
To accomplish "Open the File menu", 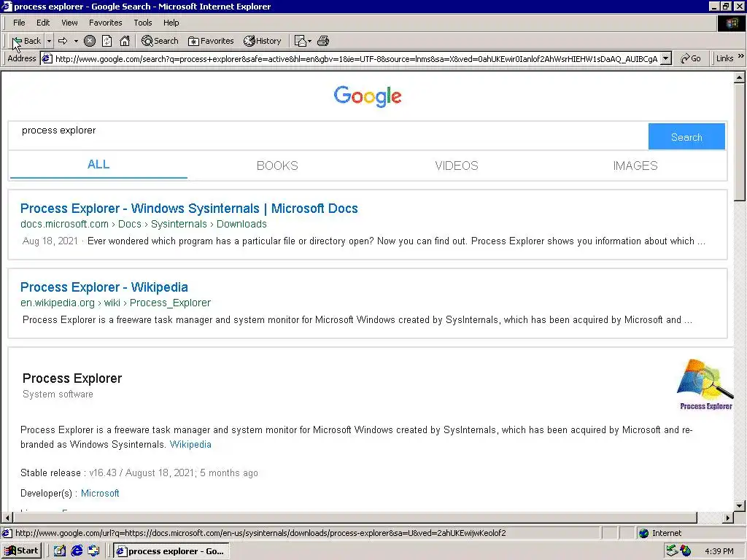I will pyautogui.click(x=19, y=23).
